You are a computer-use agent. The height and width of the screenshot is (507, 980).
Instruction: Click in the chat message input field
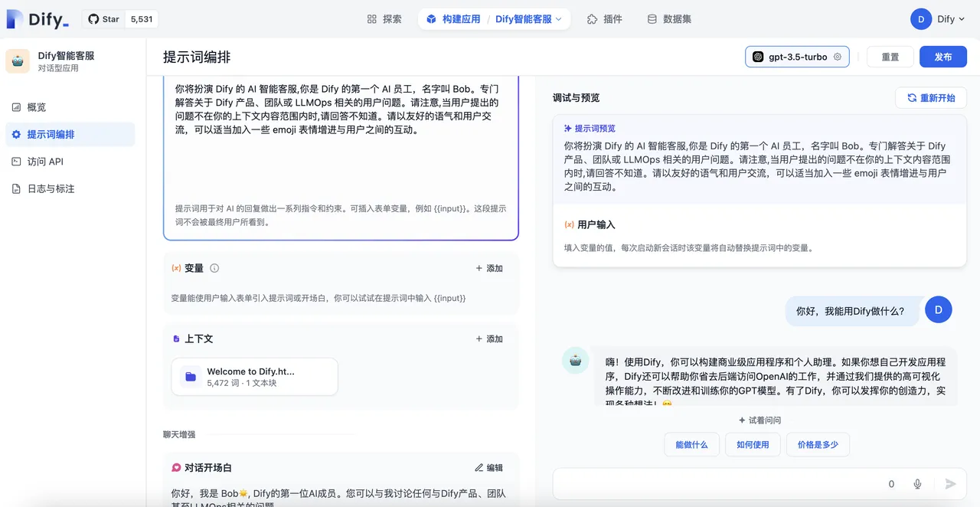712,484
